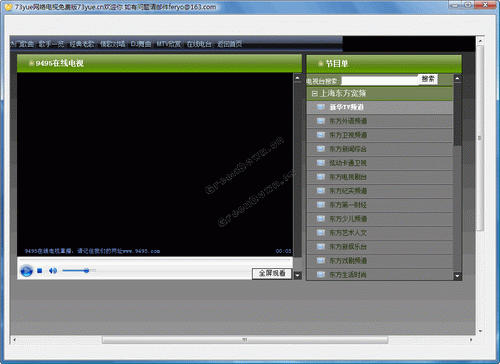This screenshot has width=500, height=364.
Task: Select 新华TV频道 channel icon
Action: click(x=321, y=107)
